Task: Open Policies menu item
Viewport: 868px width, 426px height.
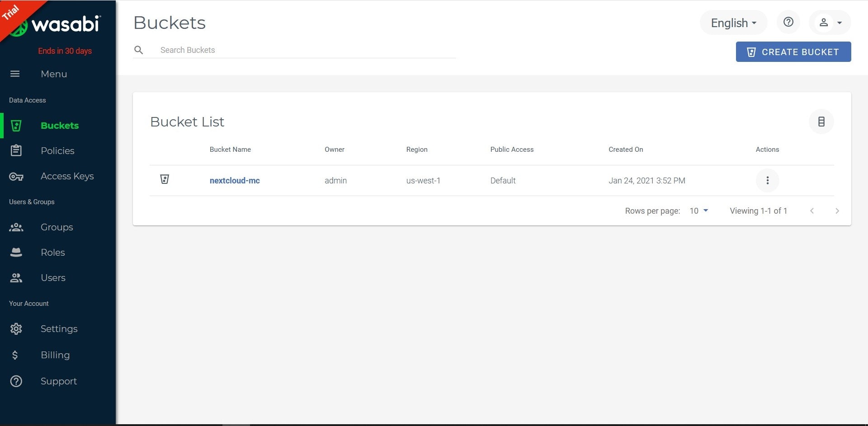Action: (58, 151)
